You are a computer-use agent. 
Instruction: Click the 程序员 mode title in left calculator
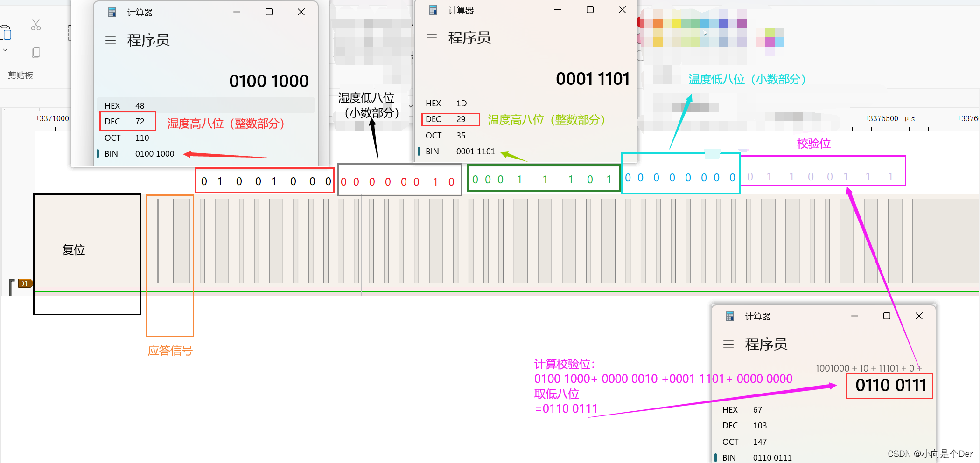148,41
